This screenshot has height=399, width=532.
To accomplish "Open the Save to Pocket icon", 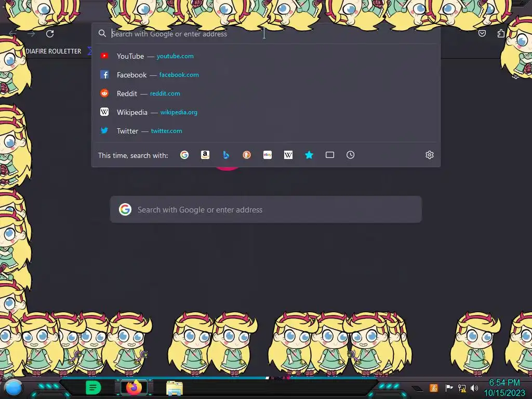I will [x=482, y=33].
